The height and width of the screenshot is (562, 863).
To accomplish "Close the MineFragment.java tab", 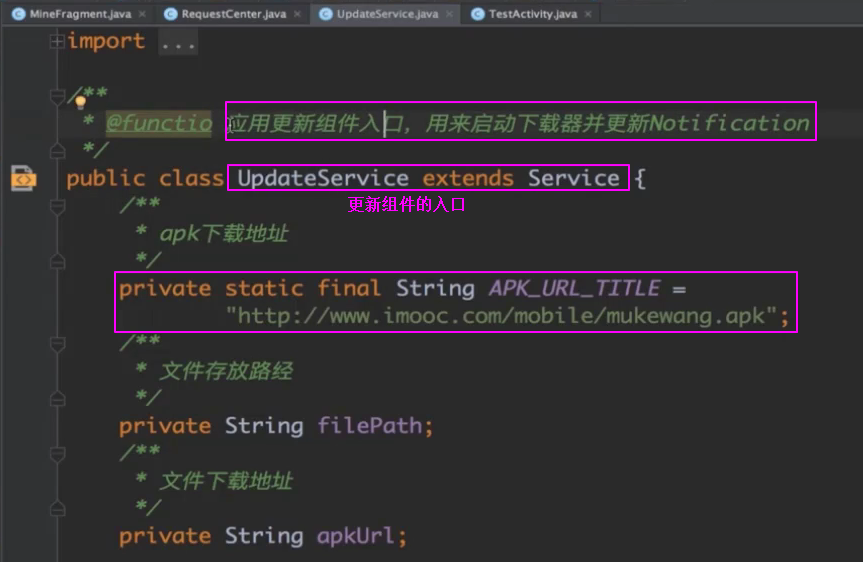I will 143,14.
